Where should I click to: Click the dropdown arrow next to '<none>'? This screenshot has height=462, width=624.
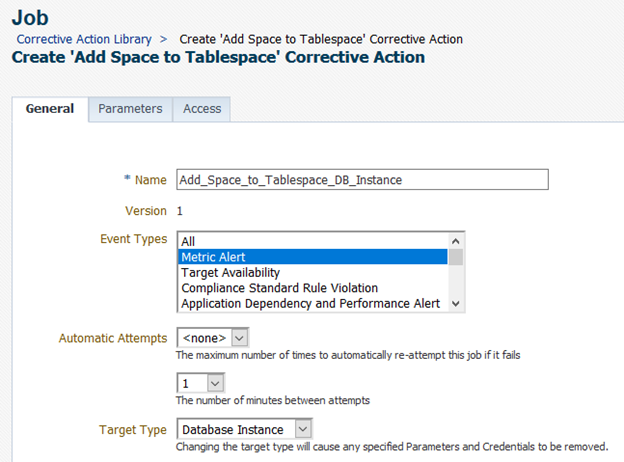[x=238, y=338]
